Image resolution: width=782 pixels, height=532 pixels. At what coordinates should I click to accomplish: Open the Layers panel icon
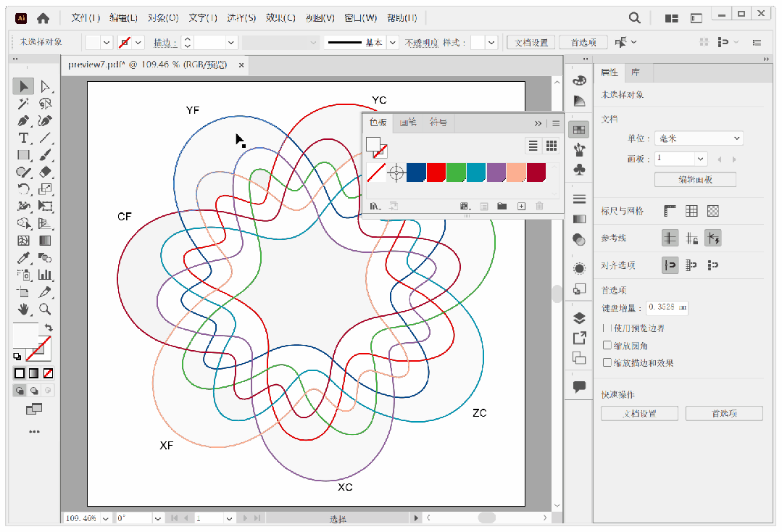point(579,318)
